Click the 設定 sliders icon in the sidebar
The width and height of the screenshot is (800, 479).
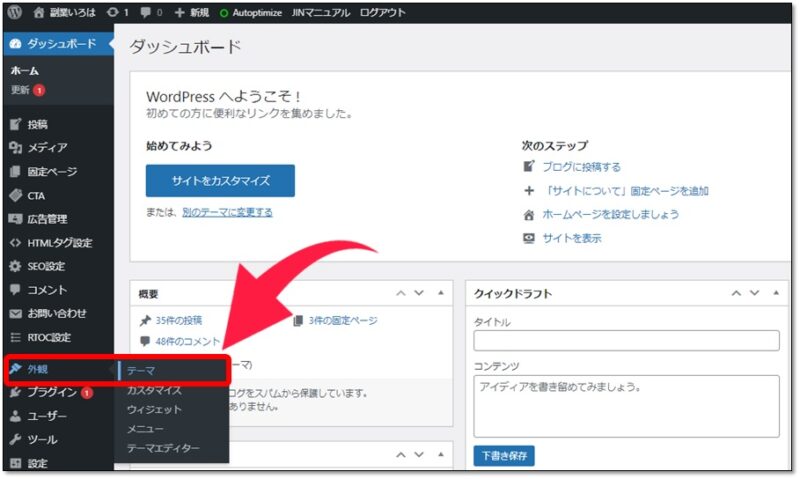pos(15,463)
